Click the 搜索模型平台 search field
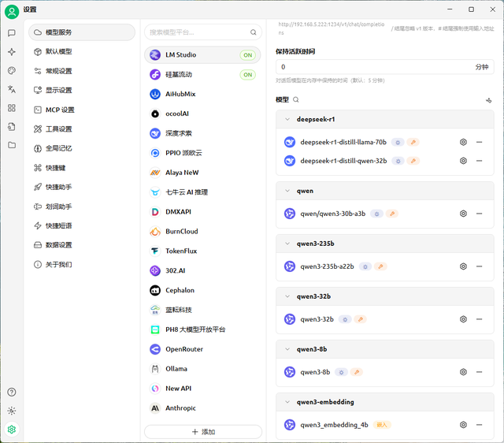The height and width of the screenshot is (443, 504). coord(203,32)
